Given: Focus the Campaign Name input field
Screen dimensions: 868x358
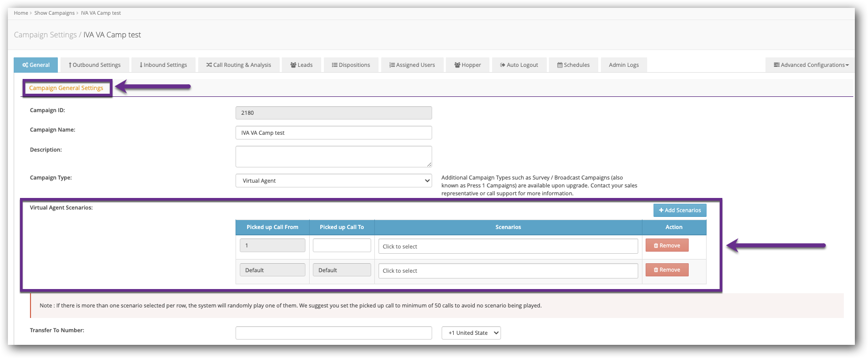Looking at the screenshot, I should tap(333, 133).
